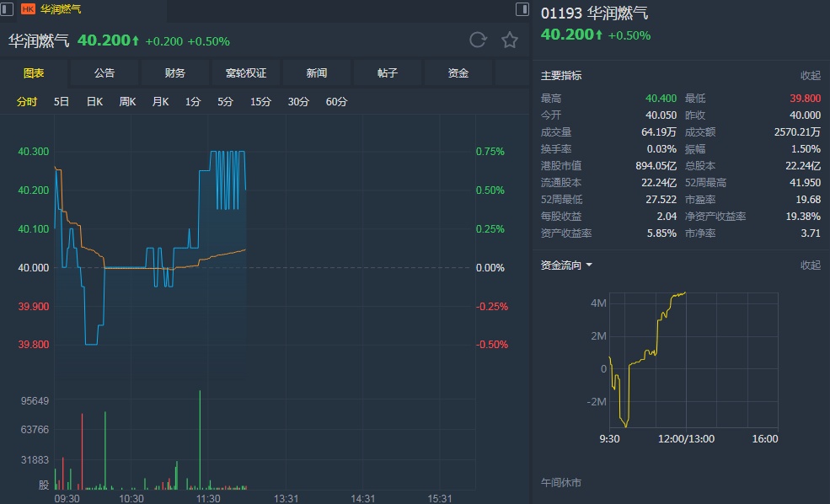
Task: View the 资金 tab
Action: coord(458,73)
